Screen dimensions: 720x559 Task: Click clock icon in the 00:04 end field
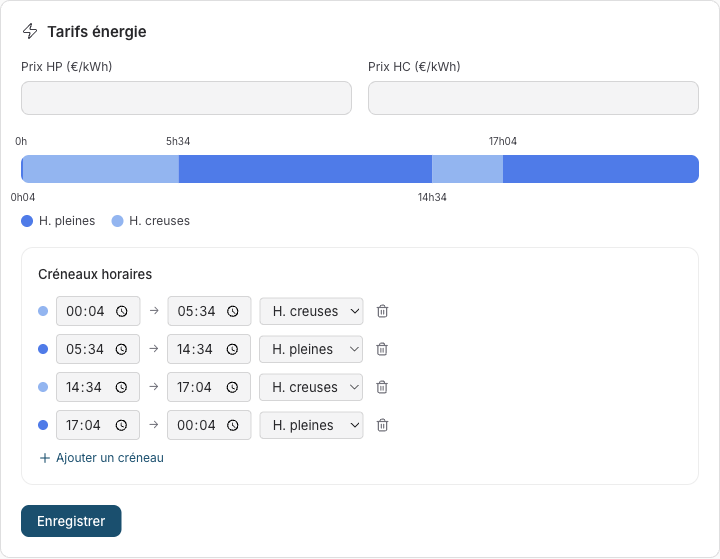pos(233,425)
